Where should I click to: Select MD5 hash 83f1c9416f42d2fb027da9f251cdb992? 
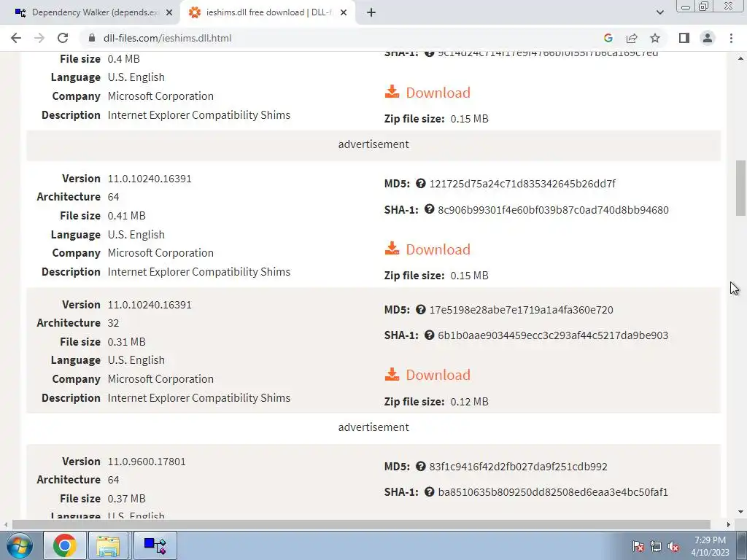pyautogui.click(x=519, y=467)
